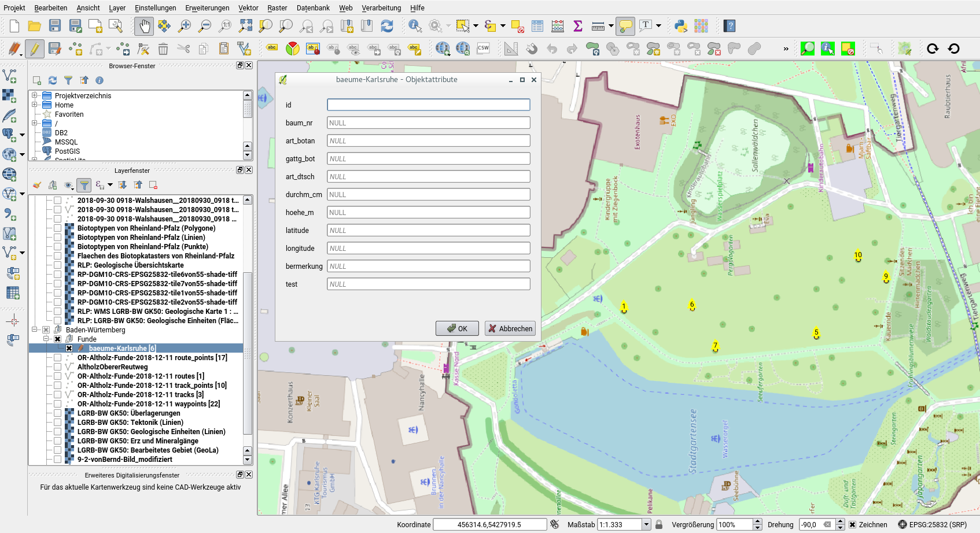
Task: Collapse the Funde layer group
Action: [46, 339]
